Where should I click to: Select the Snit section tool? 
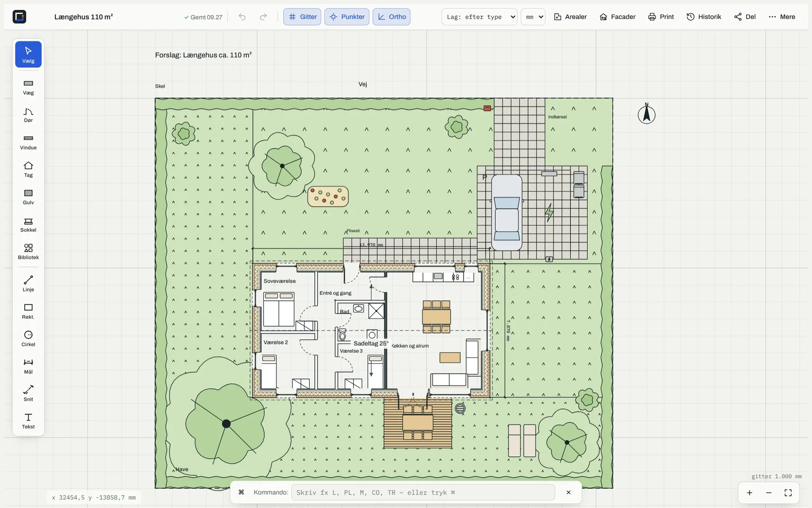click(x=28, y=394)
